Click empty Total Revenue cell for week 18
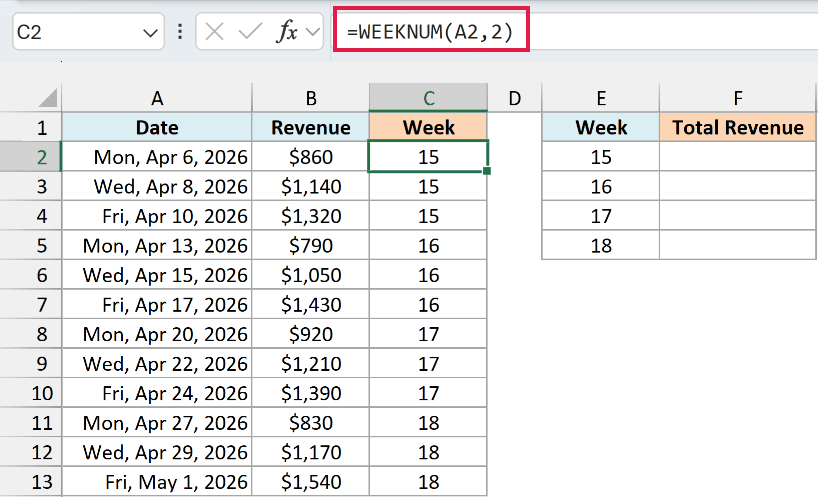The width and height of the screenshot is (818, 497). pos(737,246)
